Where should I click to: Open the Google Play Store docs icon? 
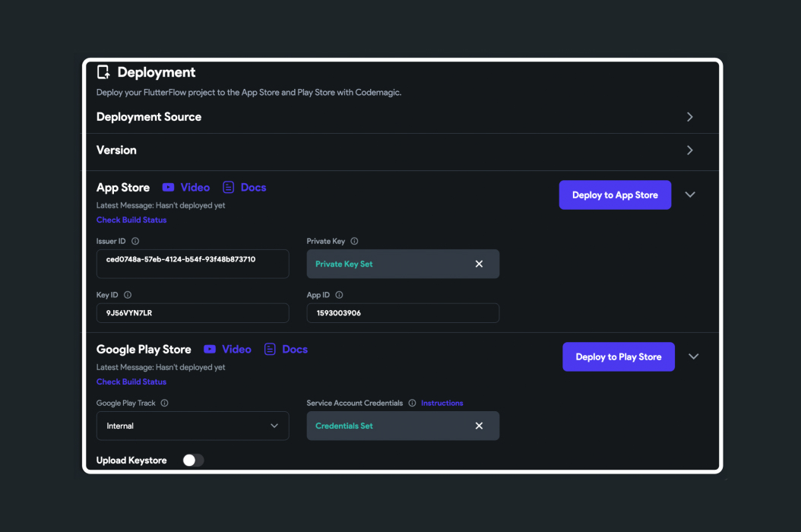[270, 349]
